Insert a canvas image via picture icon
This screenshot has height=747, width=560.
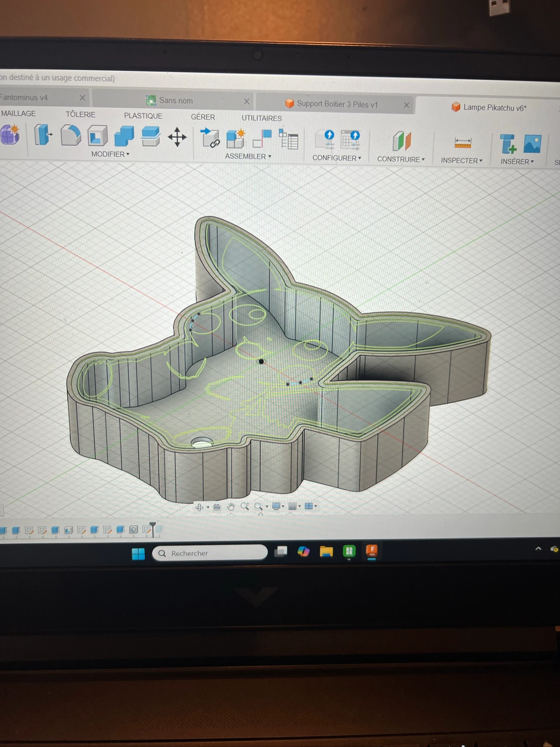pyautogui.click(x=532, y=144)
